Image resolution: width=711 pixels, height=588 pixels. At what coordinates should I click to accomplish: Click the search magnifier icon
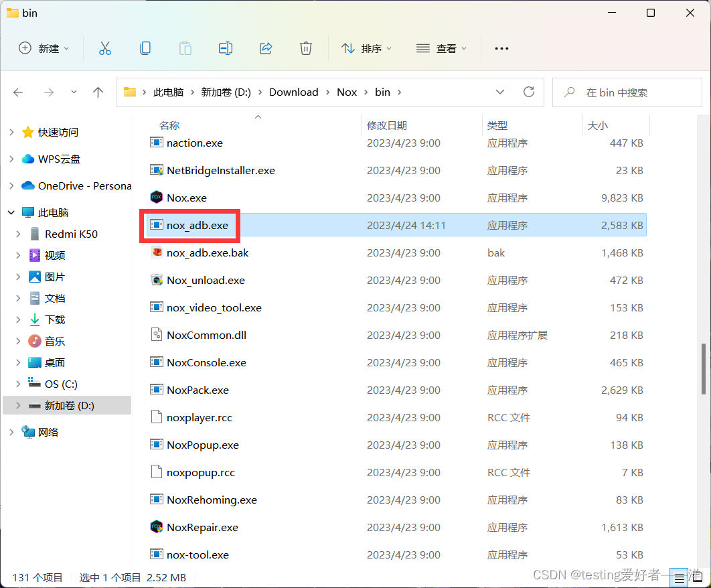tap(570, 92)
